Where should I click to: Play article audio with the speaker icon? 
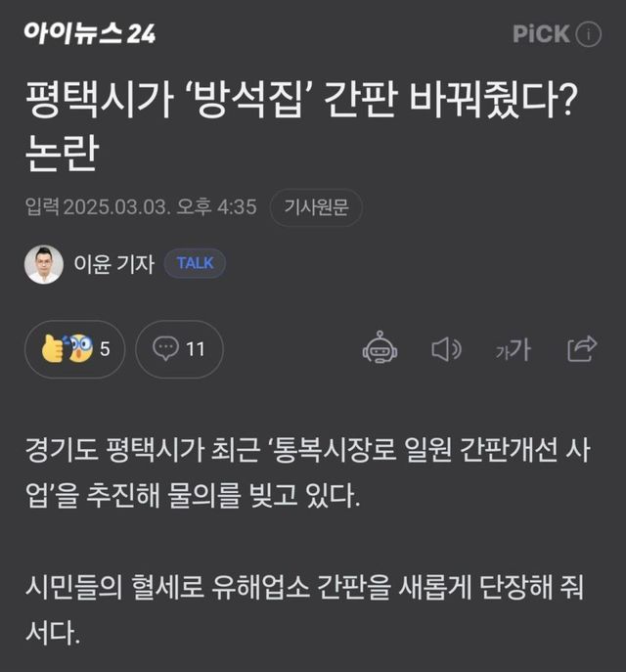(x=446, y=349)
